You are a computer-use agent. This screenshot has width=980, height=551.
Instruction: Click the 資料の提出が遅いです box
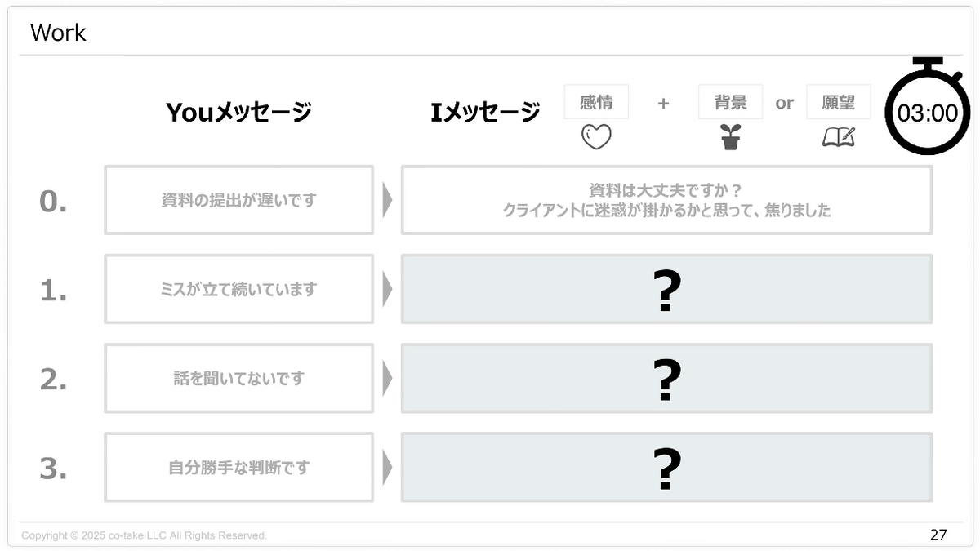tap(238, 201)
